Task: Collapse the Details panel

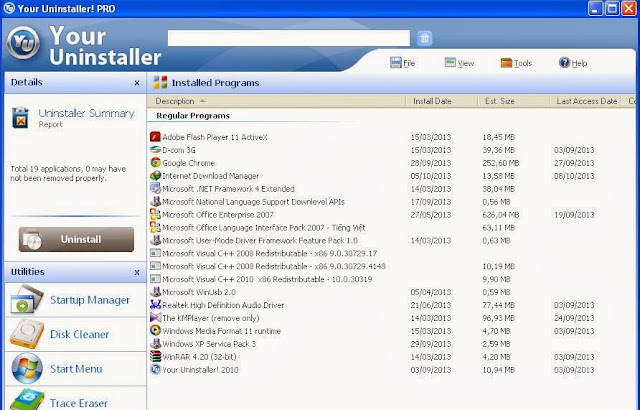Action: click(x=137, y=83)
